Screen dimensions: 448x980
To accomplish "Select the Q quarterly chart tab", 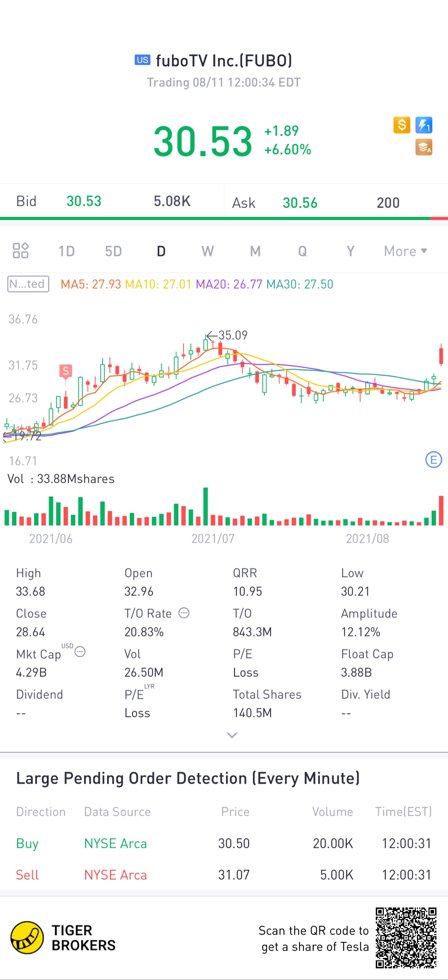I will tap(303, 251).
